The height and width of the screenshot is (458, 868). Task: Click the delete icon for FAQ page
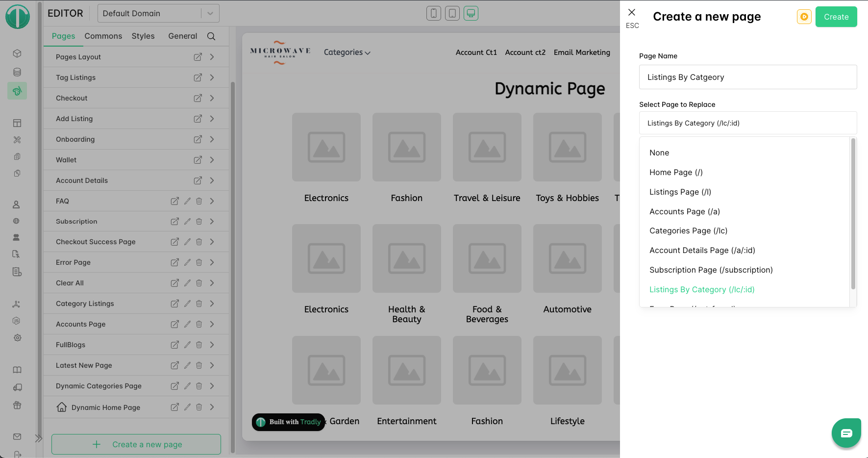point(199,201)
